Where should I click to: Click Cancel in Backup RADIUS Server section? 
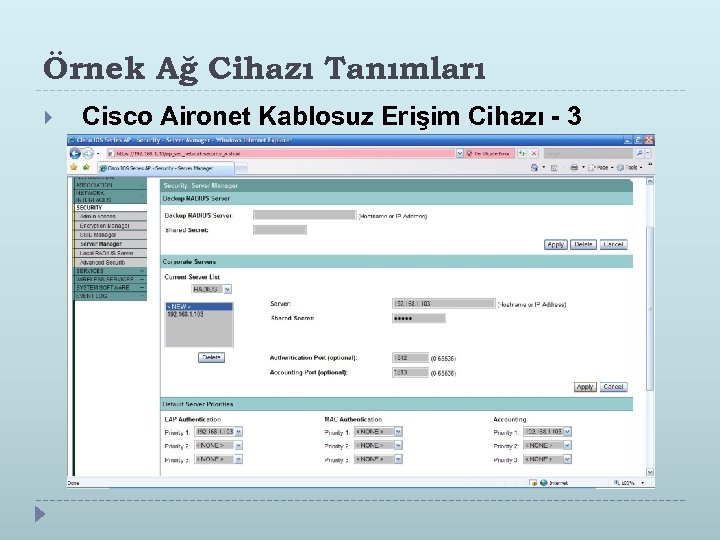click(x=613, y=244)
